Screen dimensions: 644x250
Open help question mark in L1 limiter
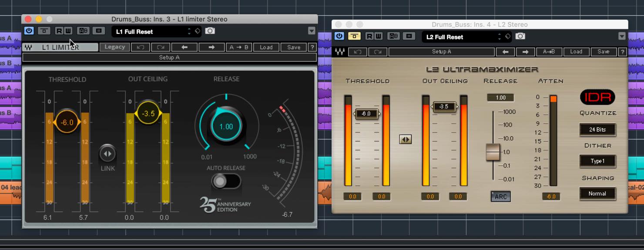click(312, 47)
